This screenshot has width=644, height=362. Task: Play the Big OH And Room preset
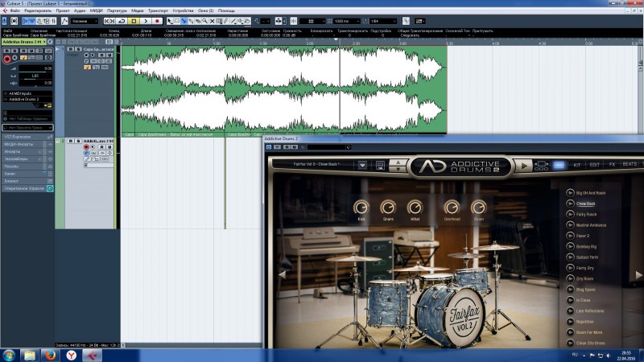tap(570, 192)
